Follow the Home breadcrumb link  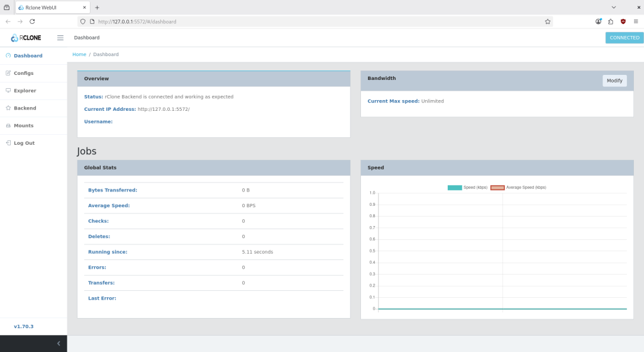tap(79, 55)
